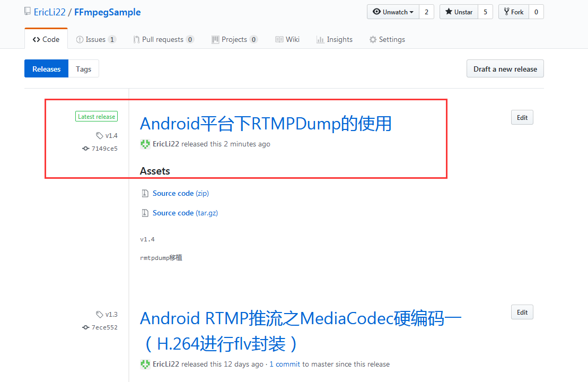Click the Assets heading

155,171
